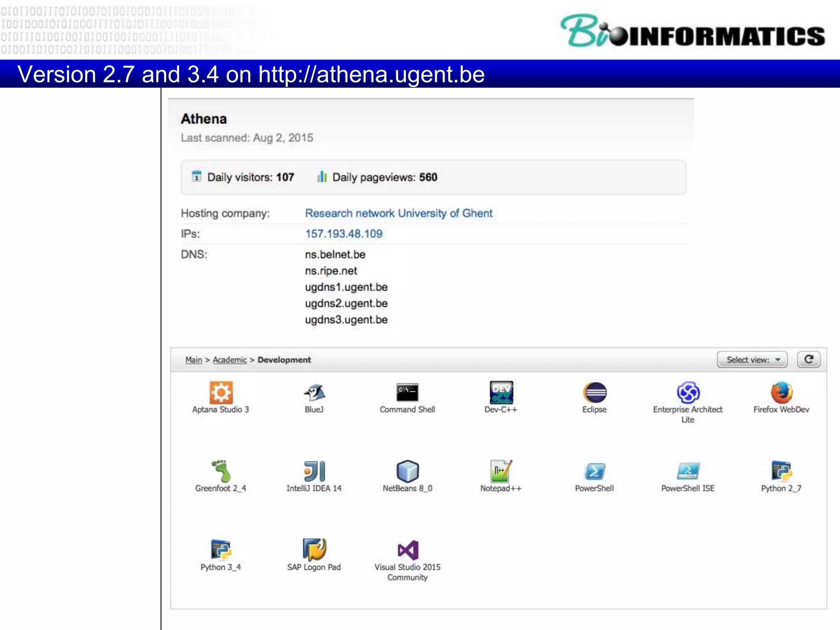Viewport: 840px width, 630px height.
Task: Select the ugdns1.ugent.be DNS entry
Action: pos(346,287)
